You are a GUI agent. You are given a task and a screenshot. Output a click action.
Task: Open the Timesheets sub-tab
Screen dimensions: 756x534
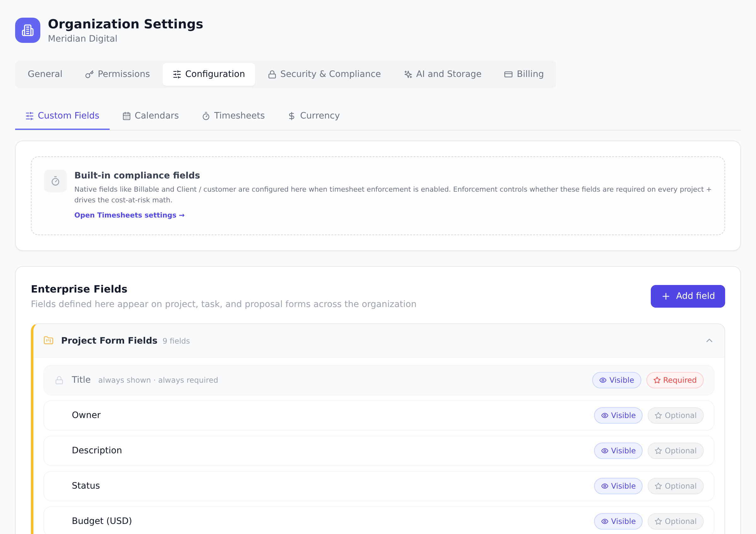233,116
